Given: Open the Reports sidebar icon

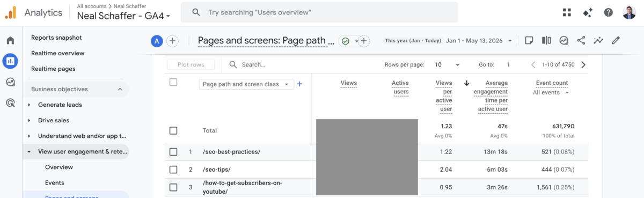Looking at the screenshot, I should pos(10,61).
